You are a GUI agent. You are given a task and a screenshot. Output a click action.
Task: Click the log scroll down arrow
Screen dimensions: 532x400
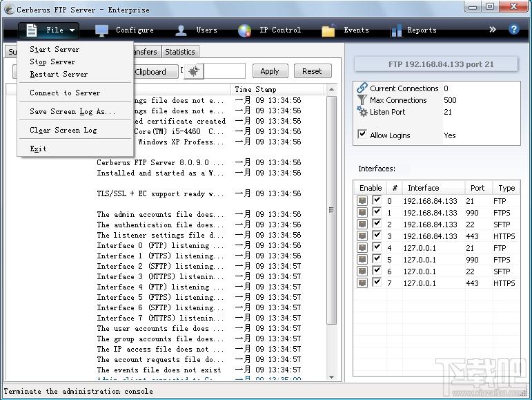(331, 377)
